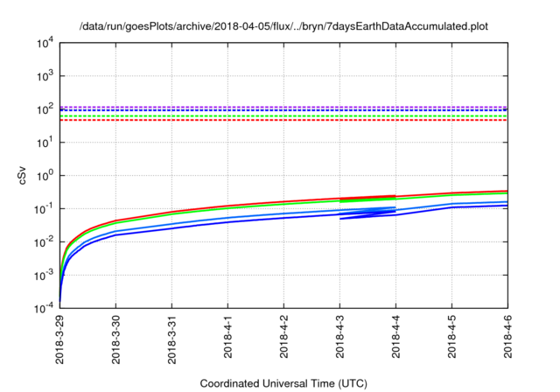Click the x-axis date label 2018-3-31
Screen dimensions: 560x392
pos(171,339)
